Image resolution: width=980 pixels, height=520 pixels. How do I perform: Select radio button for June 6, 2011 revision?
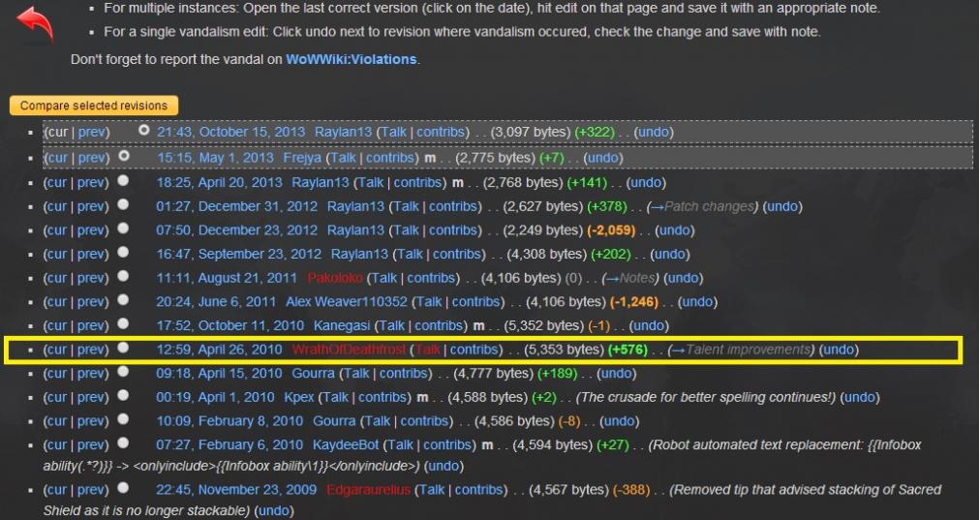click(x=123, y=301)
